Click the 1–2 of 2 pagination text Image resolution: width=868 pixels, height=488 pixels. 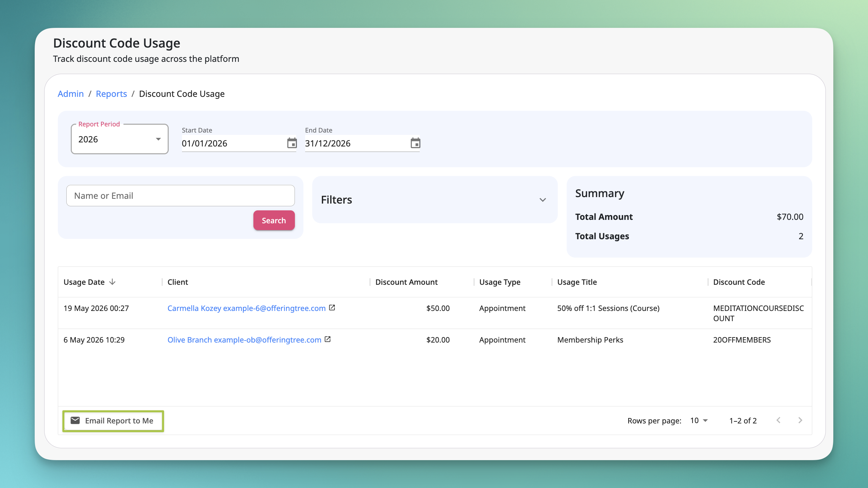click(743, 421)
